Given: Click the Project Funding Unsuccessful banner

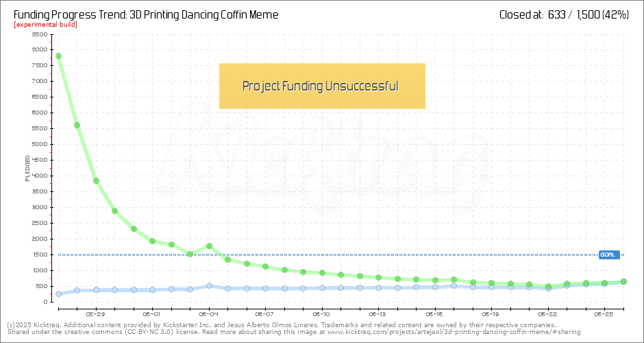Looking at the screenshot, I should [x=322, y=86].
